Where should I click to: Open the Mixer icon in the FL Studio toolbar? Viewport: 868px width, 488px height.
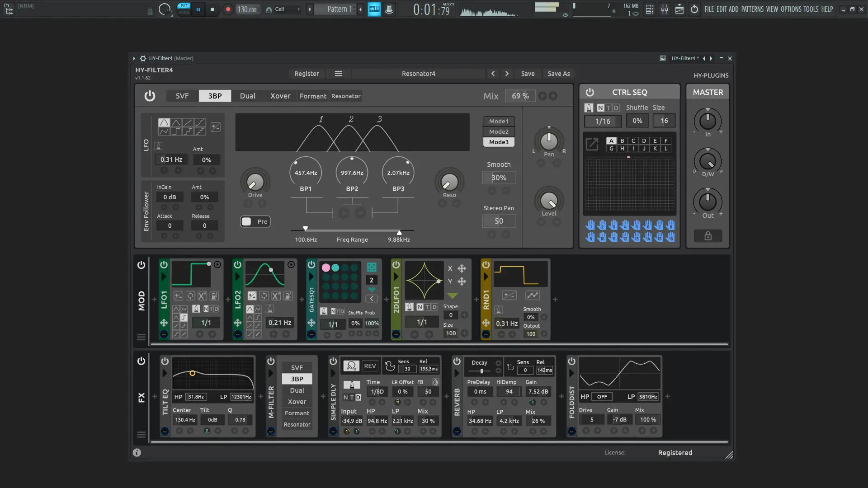(665, 9)
